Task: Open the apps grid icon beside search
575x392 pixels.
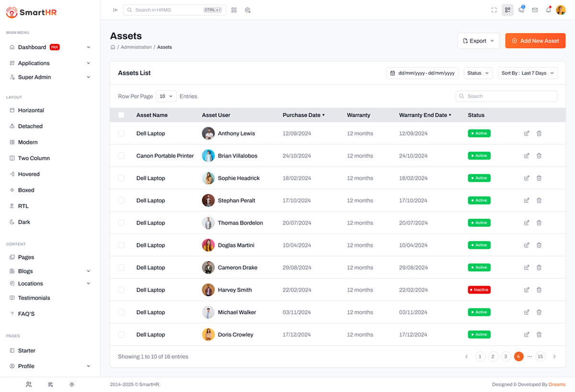Action: (x=234, y=10)
